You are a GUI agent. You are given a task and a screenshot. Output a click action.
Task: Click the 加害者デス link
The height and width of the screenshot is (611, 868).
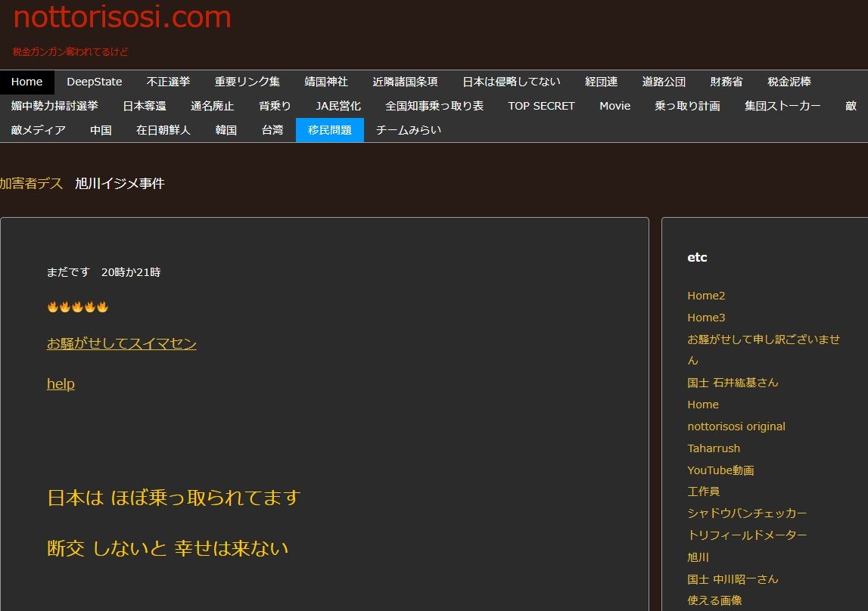pyautogui.click(x=31, y=184)
